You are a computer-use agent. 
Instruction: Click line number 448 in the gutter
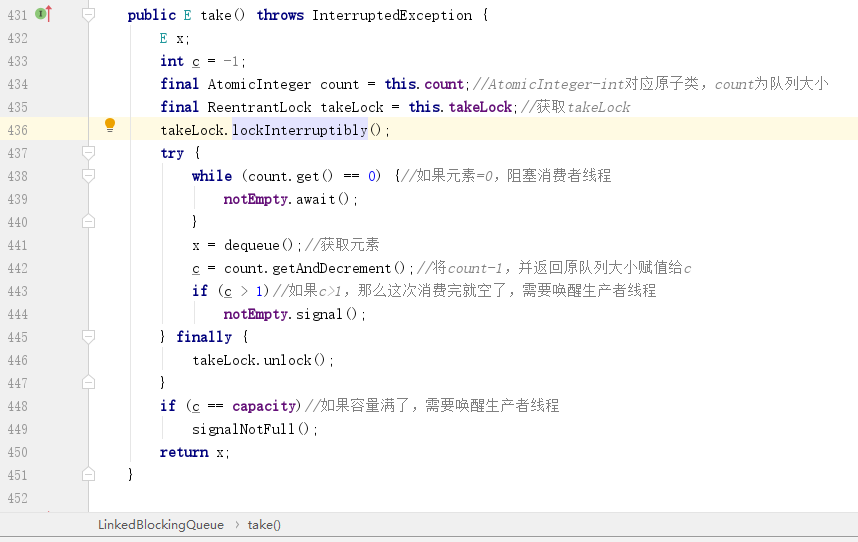coord(18,406)
